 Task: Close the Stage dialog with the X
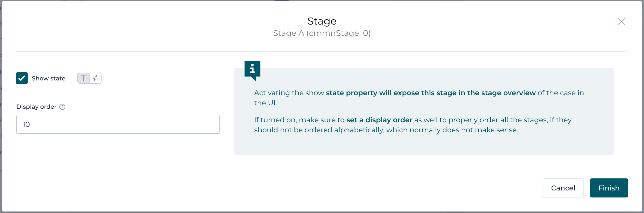coord(621,22)
